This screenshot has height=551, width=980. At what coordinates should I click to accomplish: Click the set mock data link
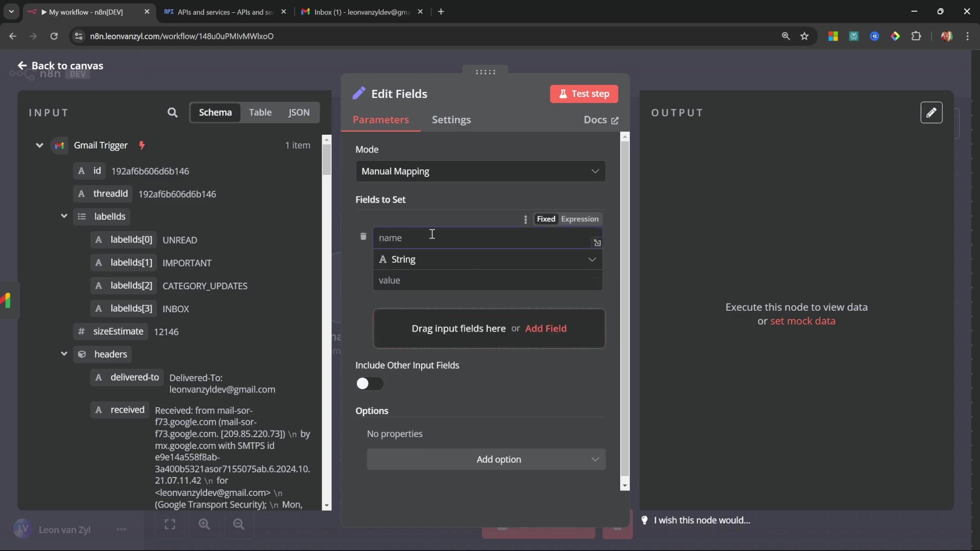click(802, 321)
